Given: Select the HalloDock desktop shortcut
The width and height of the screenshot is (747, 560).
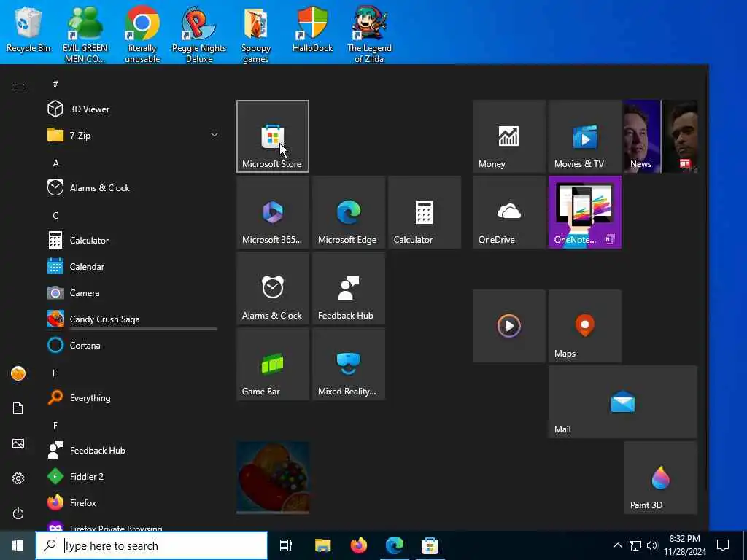Looking at the screenshot, I should (x=312, y=30).
